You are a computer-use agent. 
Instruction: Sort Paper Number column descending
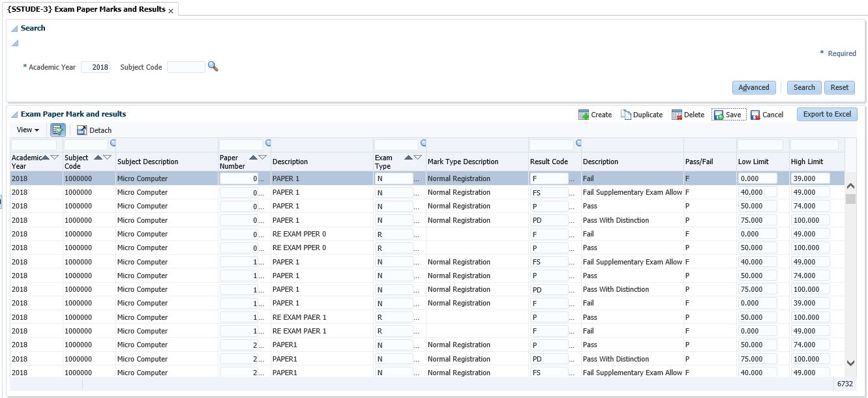click(263, 158)
